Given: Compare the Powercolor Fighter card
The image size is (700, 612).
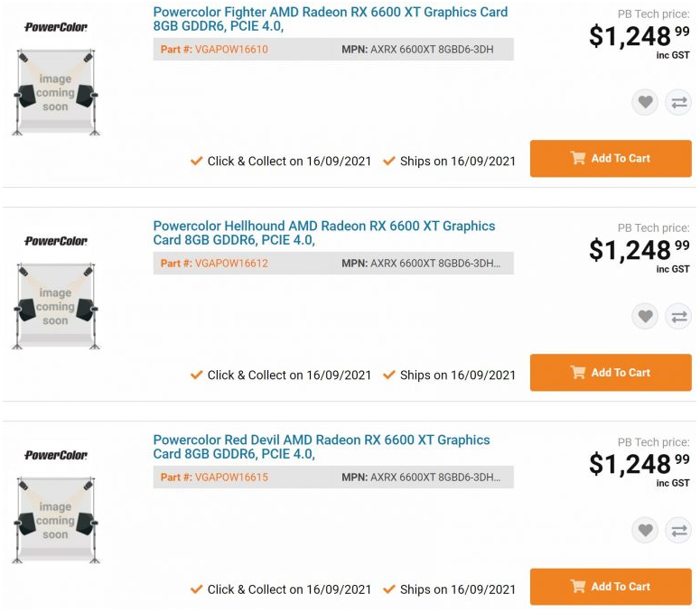Looking at the screenshot, I should tap(678, 102).
